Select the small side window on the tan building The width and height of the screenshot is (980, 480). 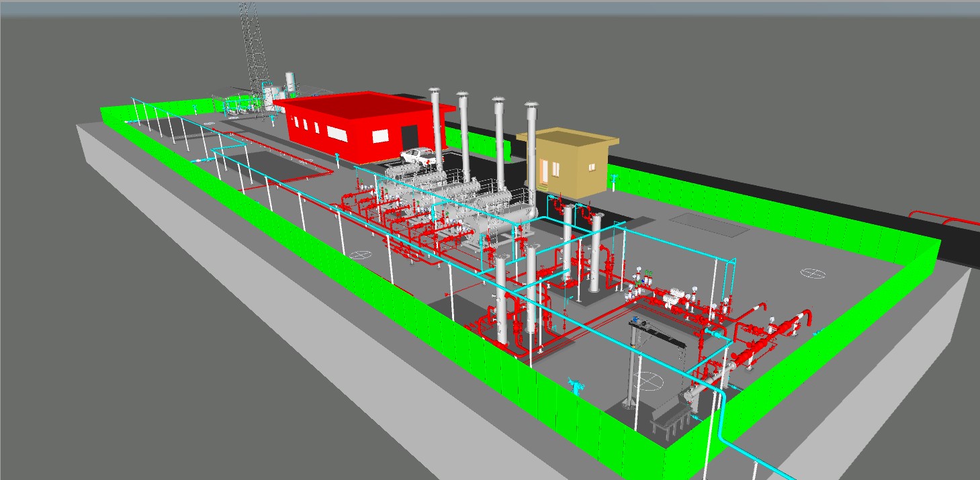click(590, 168)
